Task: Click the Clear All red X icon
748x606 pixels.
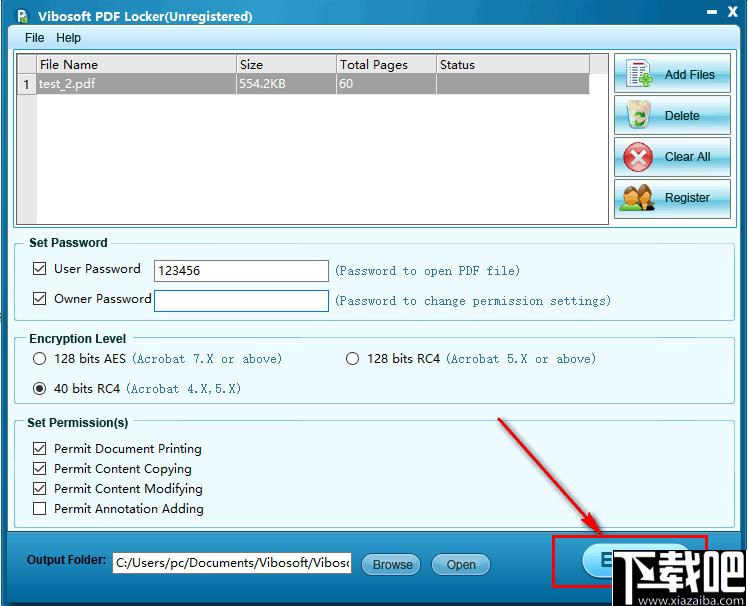Action: [638, 157]
